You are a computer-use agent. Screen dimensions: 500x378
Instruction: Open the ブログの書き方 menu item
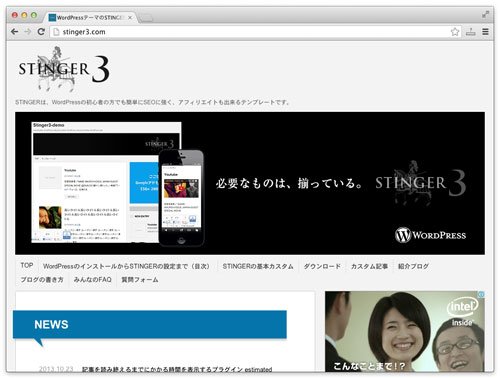pyautogui.click(x=42, y=280)
